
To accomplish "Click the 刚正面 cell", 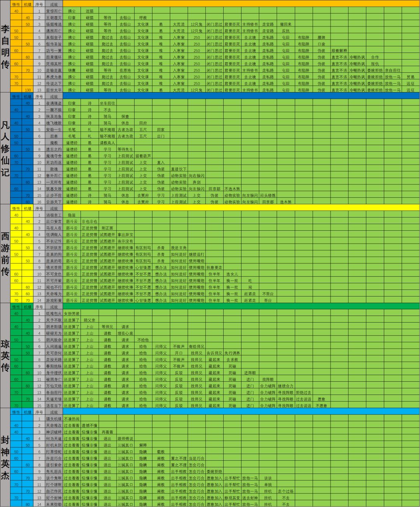I will 107,228.
